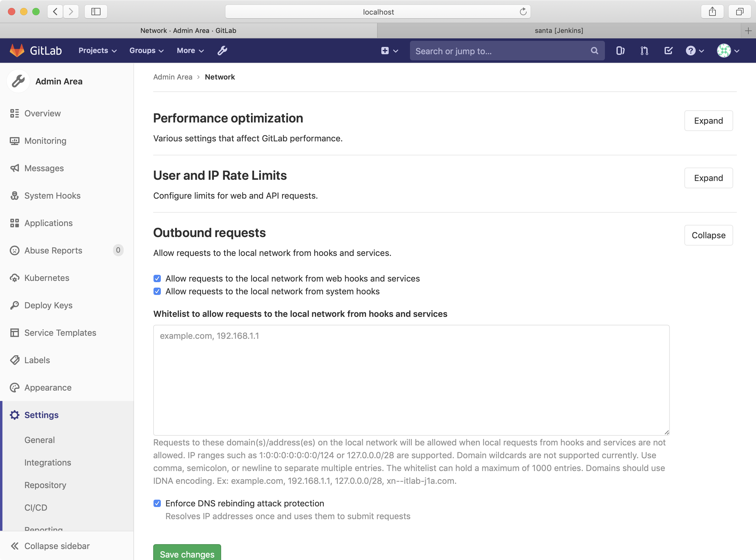Click the Settings gear icon
756x560 pixels.
[14, 415]
